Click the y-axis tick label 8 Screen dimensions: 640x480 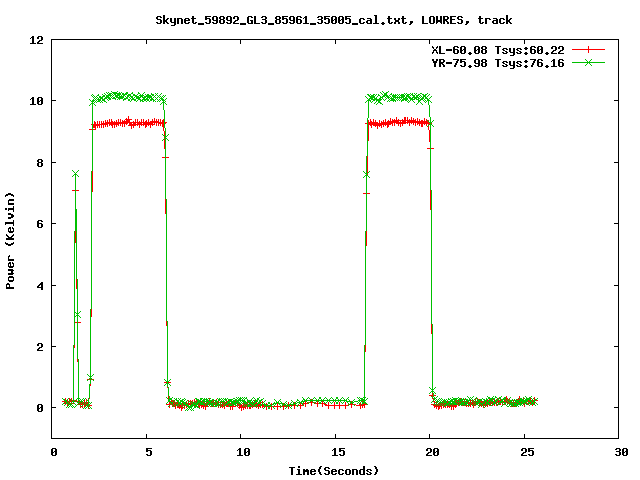(x=40, y=163)
